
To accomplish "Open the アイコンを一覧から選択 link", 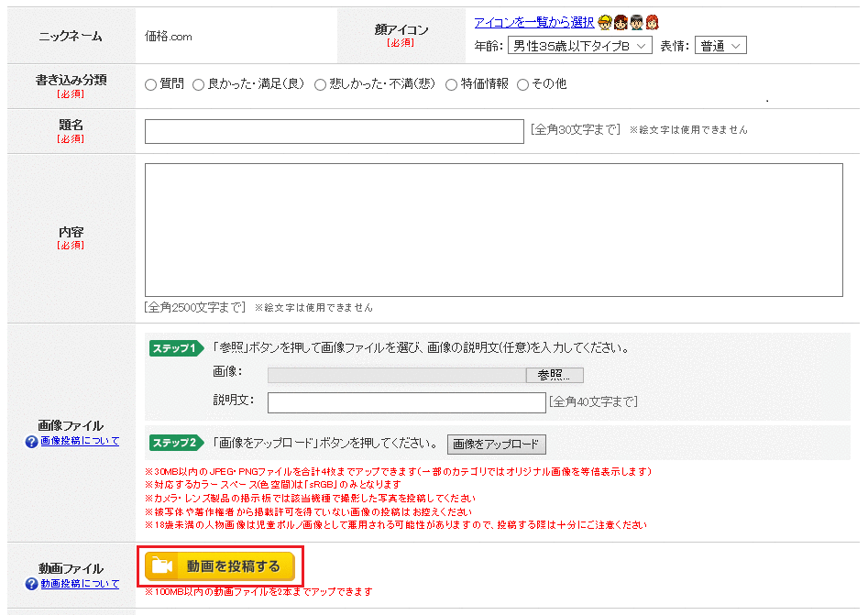I will [534, 22].
